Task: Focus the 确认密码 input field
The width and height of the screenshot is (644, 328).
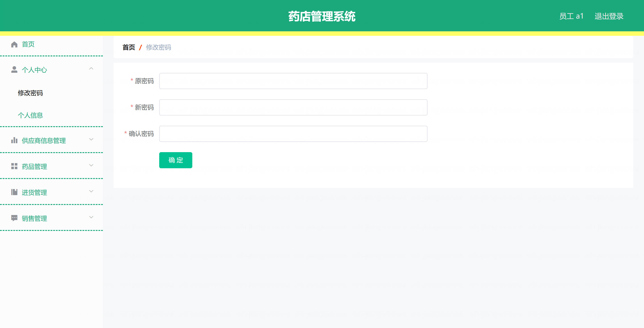Action: [x=293, y=134]
